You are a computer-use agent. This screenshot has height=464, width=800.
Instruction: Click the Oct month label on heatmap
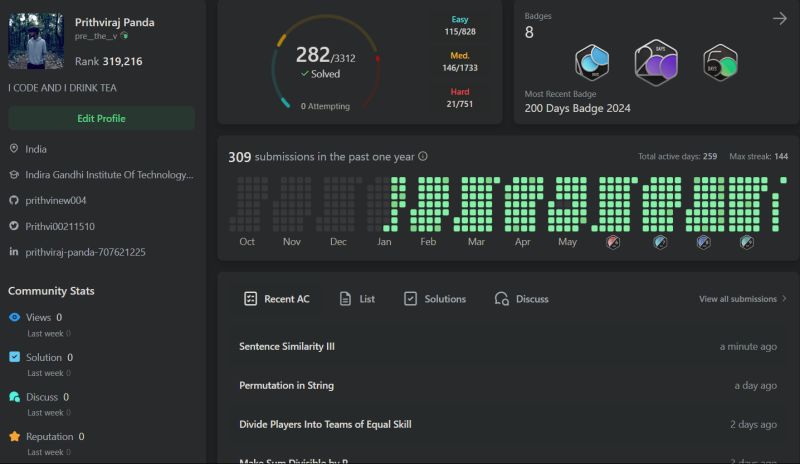coord(247,241)
